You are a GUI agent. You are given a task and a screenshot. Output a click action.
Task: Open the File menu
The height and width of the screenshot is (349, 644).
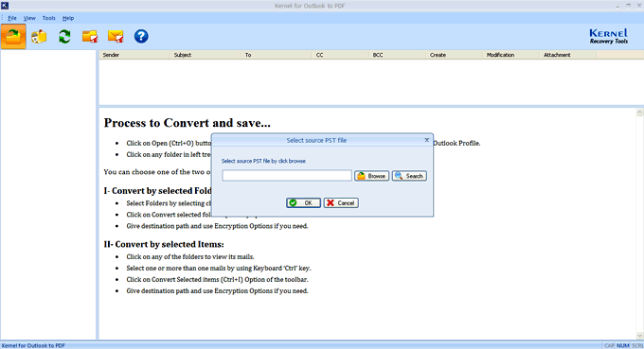[12, 18]
